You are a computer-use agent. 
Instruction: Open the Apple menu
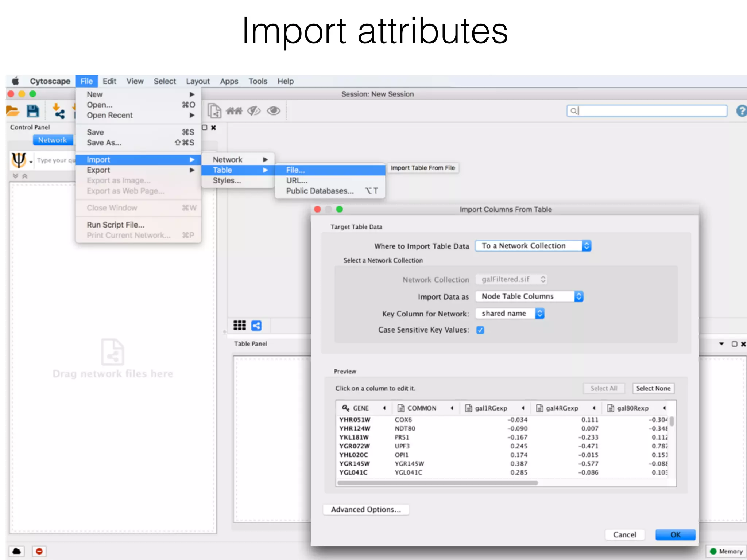coord(15,81)
